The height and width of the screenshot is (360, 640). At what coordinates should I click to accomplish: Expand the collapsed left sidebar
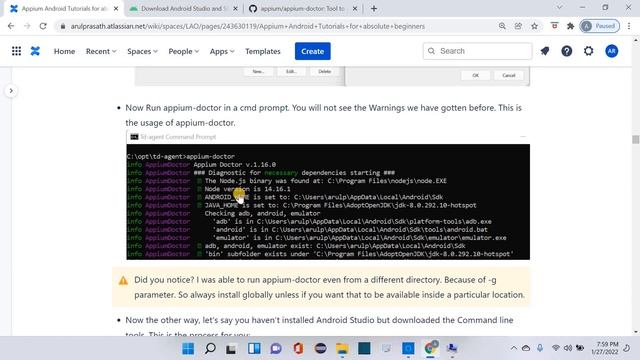click(x=11, y=91)
